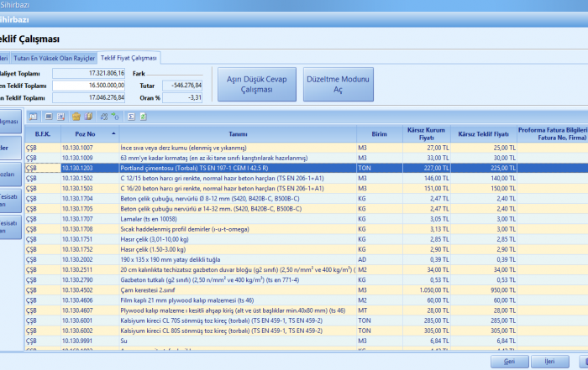Click the third grid toolbar icon (table with red mark)
This screenshot has width=588, height=370.
click(x=61, y=116)
